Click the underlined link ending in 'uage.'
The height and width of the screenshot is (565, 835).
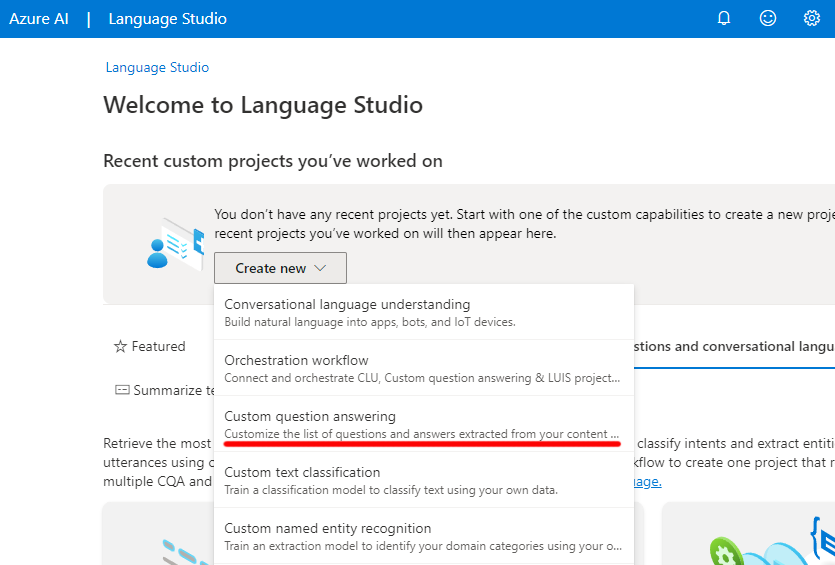pyautogui.click(x=648, y=481)
